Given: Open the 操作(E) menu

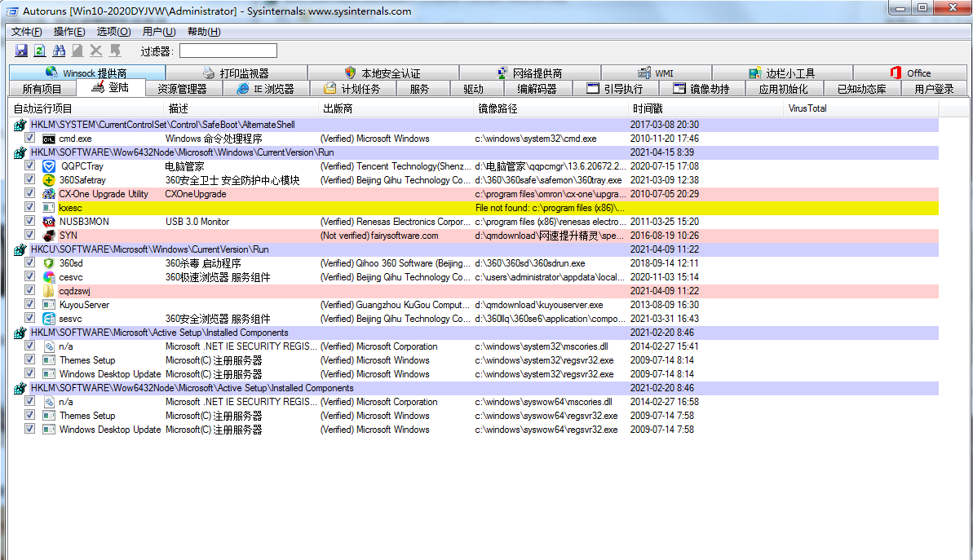Looking at the screenshot, I should [x=69, y=32].
